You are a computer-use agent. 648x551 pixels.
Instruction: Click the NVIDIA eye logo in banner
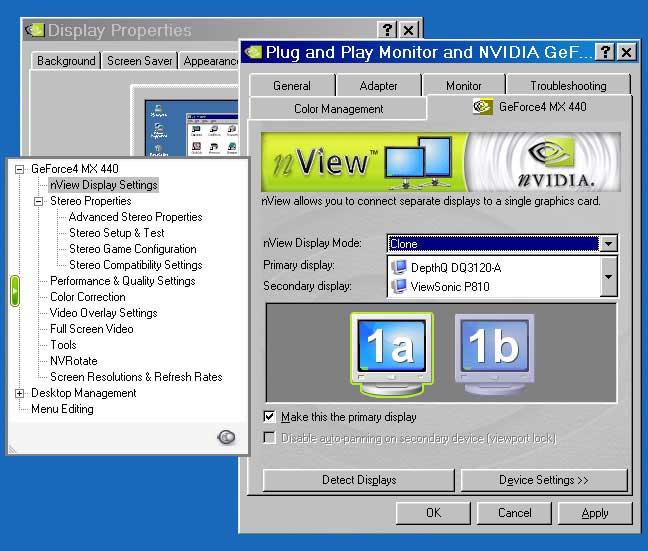coord(552,153)
